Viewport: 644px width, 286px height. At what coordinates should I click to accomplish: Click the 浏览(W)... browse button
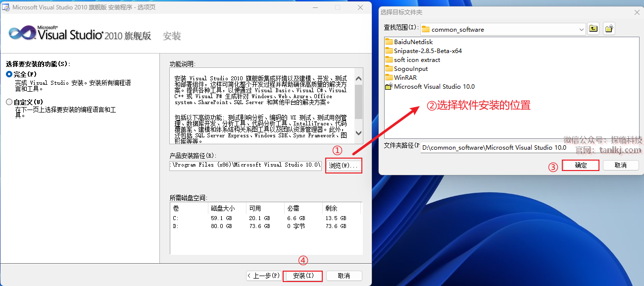(344, 166)
